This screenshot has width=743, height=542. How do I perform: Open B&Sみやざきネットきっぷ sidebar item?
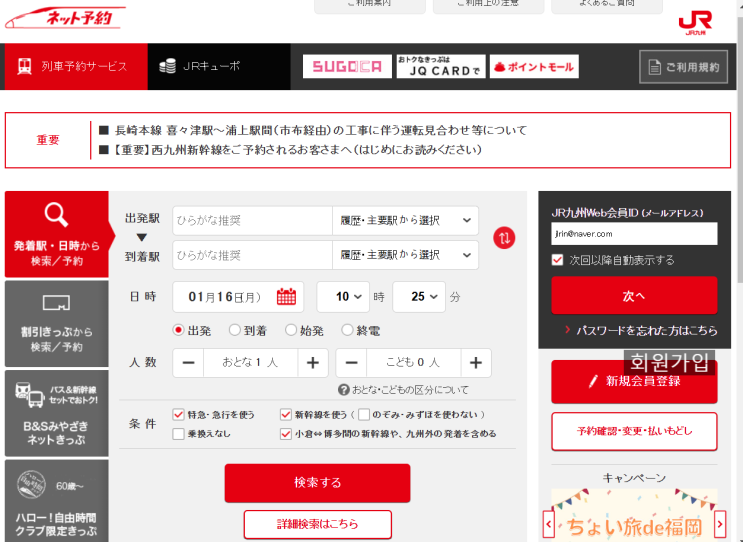click(x=57, y=413)
